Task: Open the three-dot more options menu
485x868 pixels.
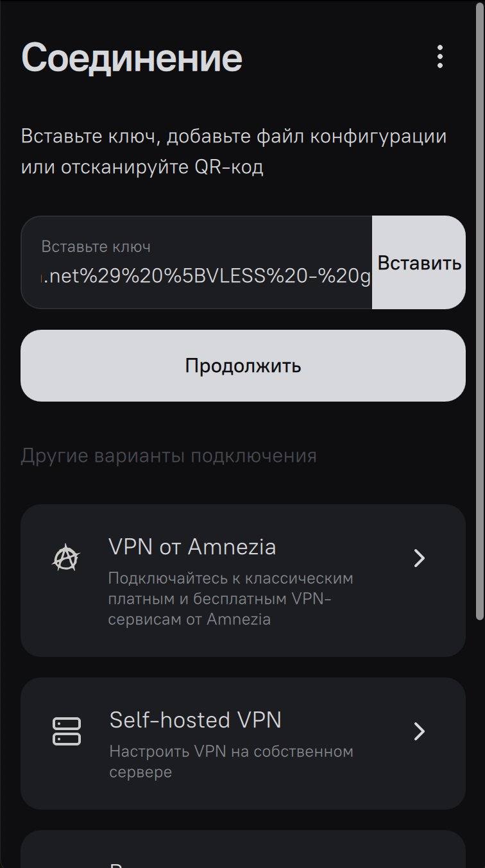Action: tap(439, 57)
